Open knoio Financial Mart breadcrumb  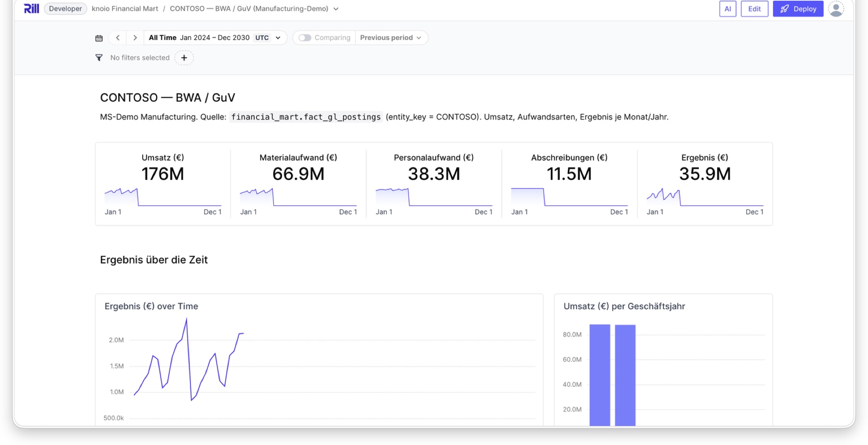pos(125,9)
